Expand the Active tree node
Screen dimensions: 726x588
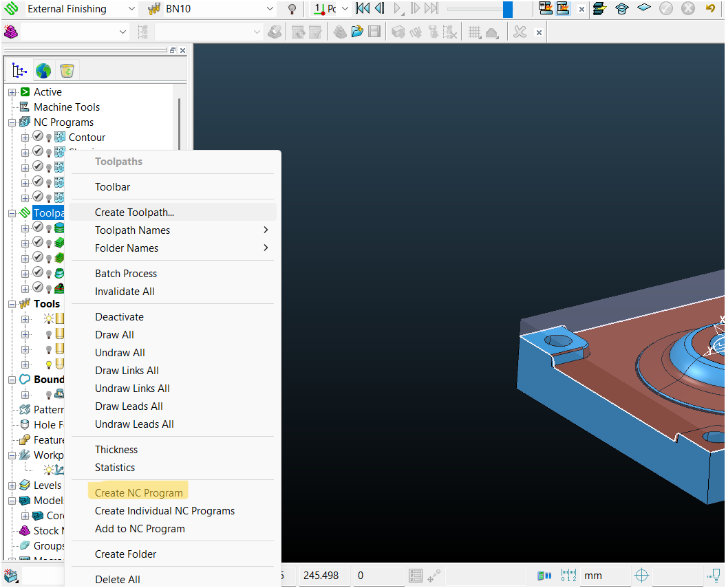(x=12, y=93)
